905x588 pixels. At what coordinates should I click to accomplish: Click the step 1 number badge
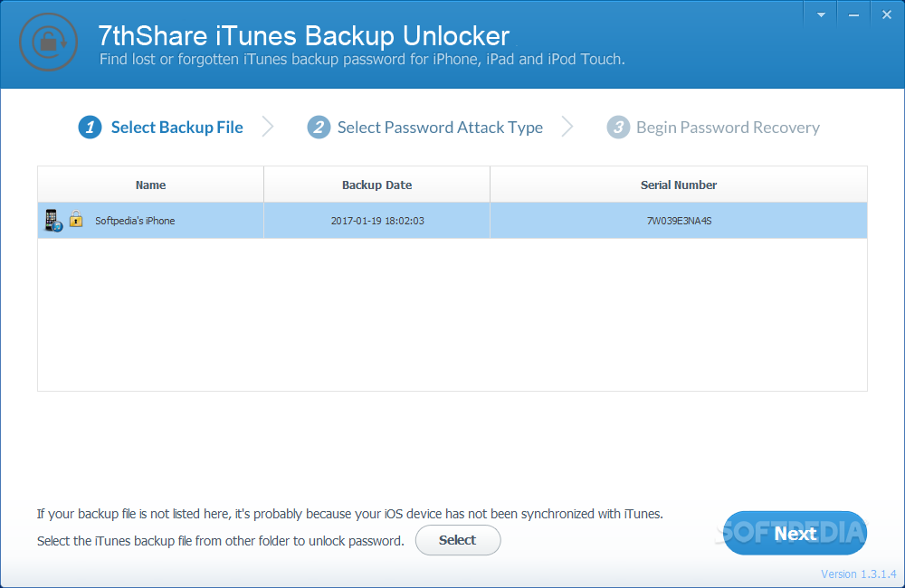[90, 128]
